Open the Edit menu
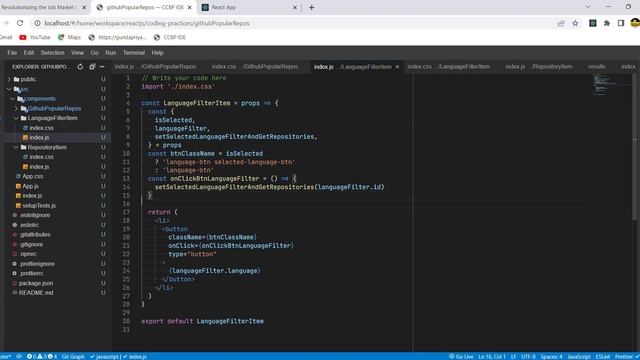 click(x=29, y=53)
